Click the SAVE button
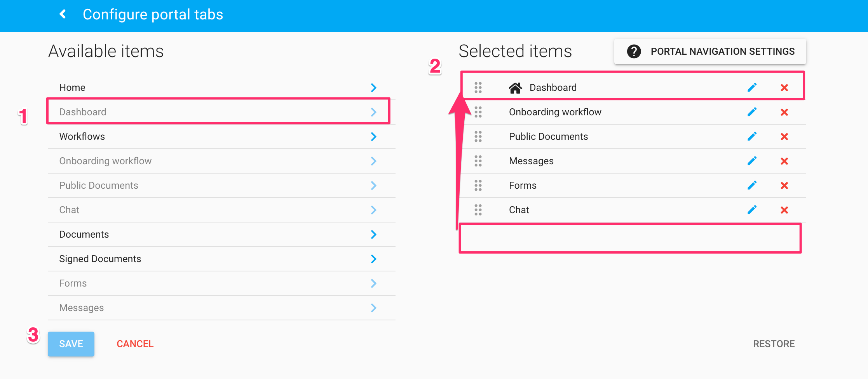 tap(71, 344)
